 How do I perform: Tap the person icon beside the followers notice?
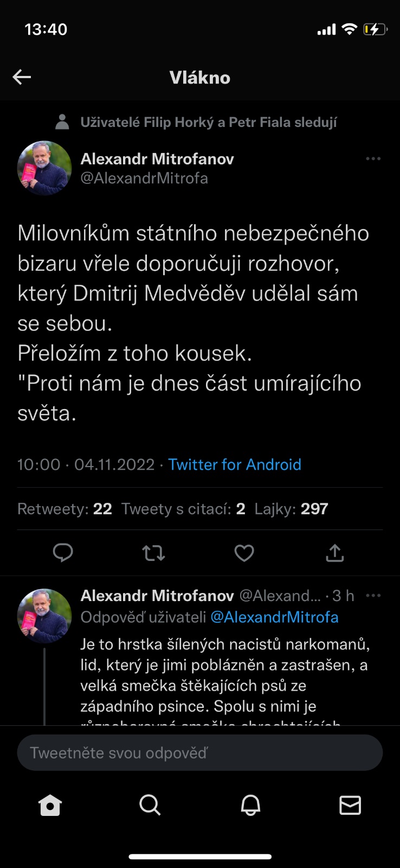click(x=62, y=122)
